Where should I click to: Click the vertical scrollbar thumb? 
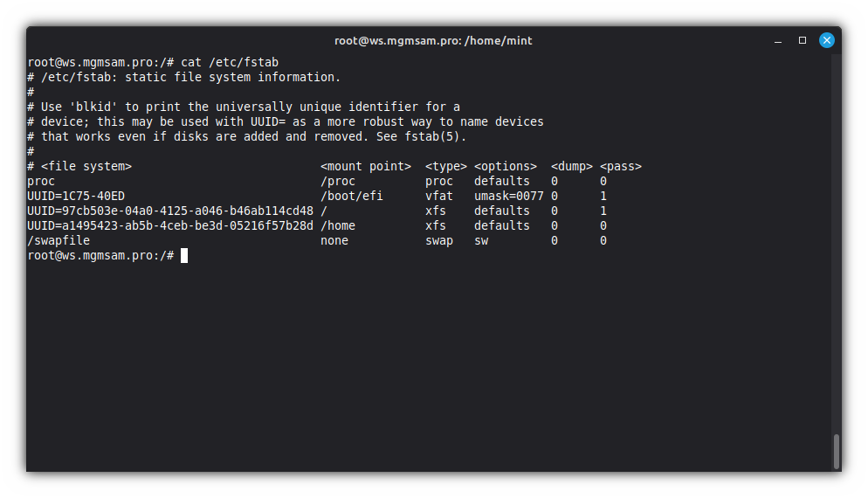click(x=836, y=451)
